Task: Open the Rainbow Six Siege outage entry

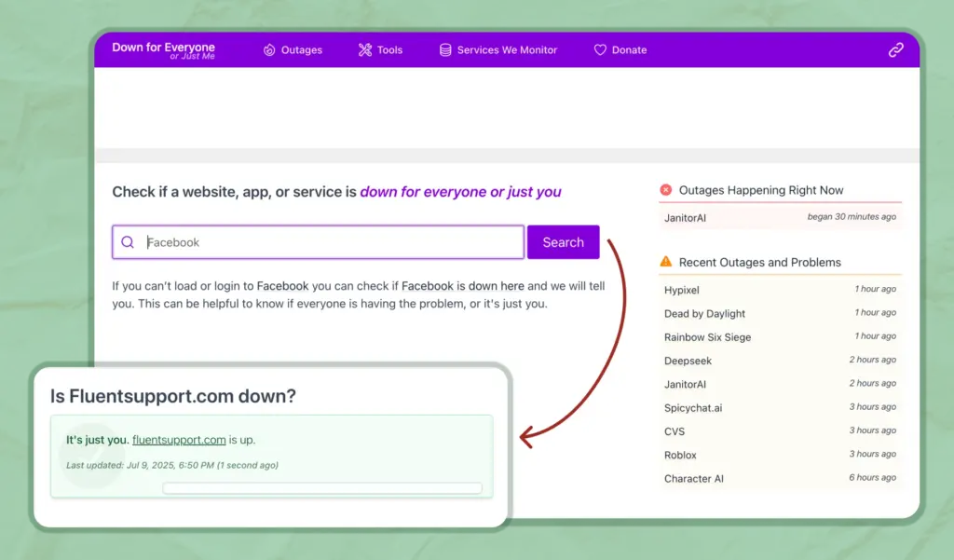Action: (780, 336)
